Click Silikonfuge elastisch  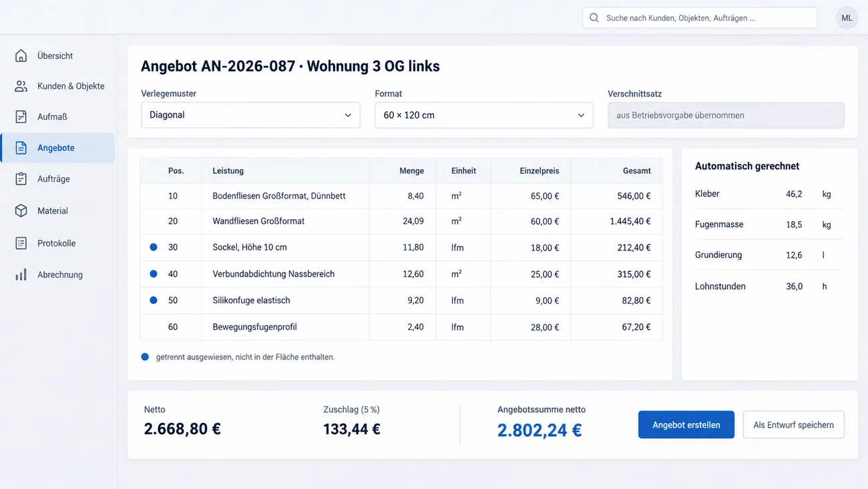point(251,301)
